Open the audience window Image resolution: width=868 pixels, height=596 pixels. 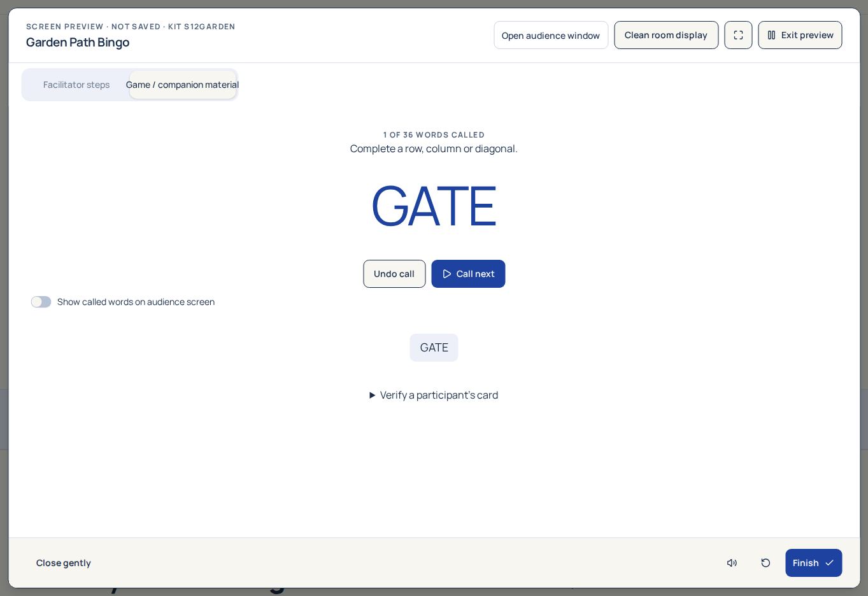pyautogui.click(x=551, y=35)
